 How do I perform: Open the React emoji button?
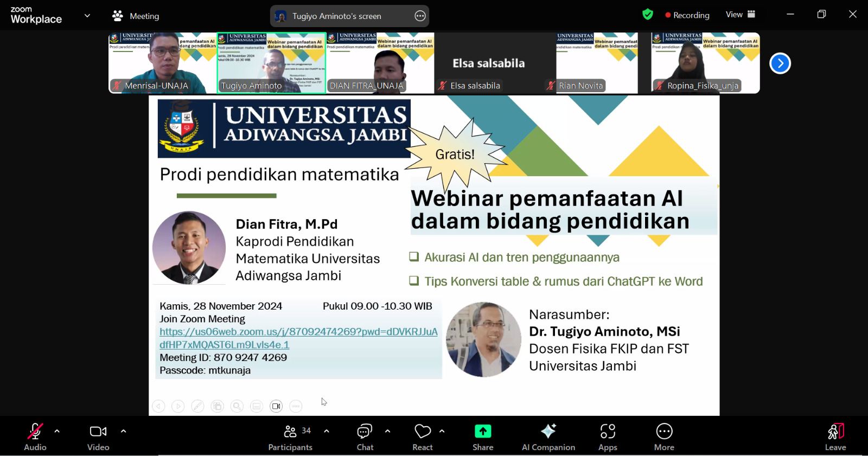[423, 437]
